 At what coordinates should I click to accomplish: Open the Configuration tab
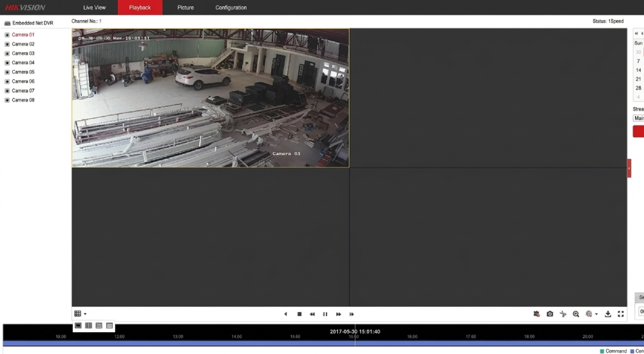(x=231, y=7)
